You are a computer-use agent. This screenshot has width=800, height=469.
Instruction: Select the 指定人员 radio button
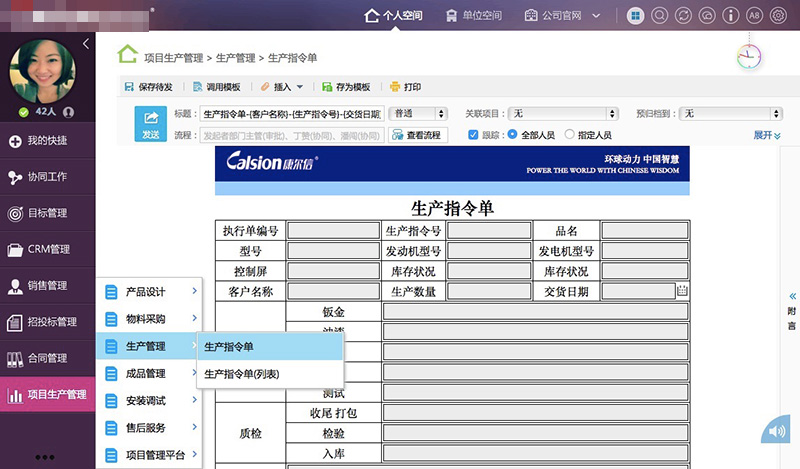(x=570, y=134)
